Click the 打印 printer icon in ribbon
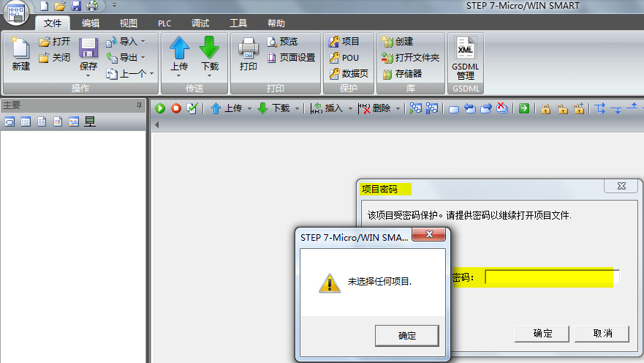This screenshot has width=644, height=363. point(249,49)
